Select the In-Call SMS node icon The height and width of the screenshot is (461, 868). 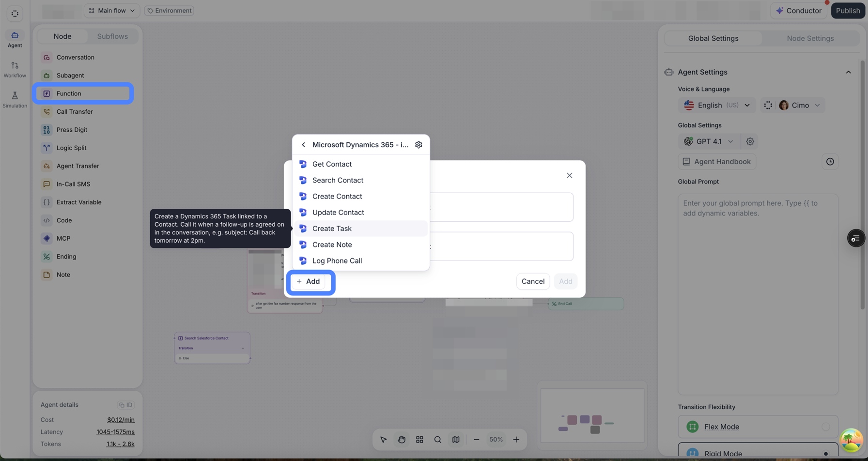click(46, 184)
